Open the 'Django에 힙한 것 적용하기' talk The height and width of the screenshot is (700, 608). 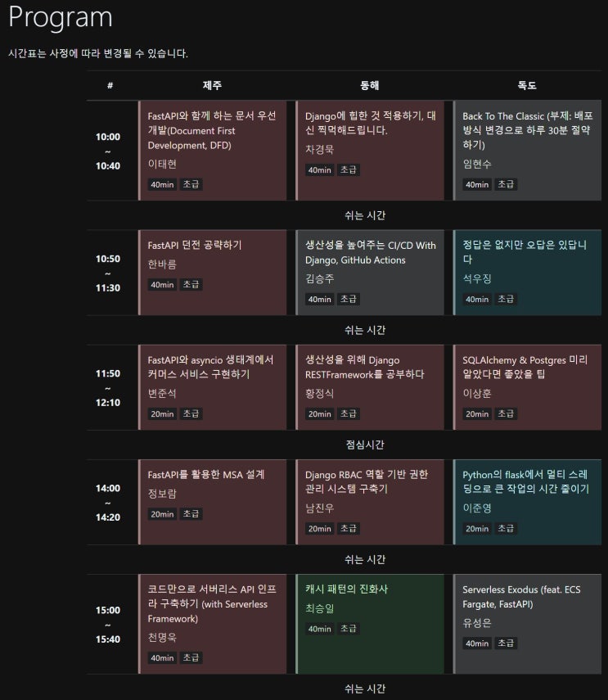coord(369,123)
